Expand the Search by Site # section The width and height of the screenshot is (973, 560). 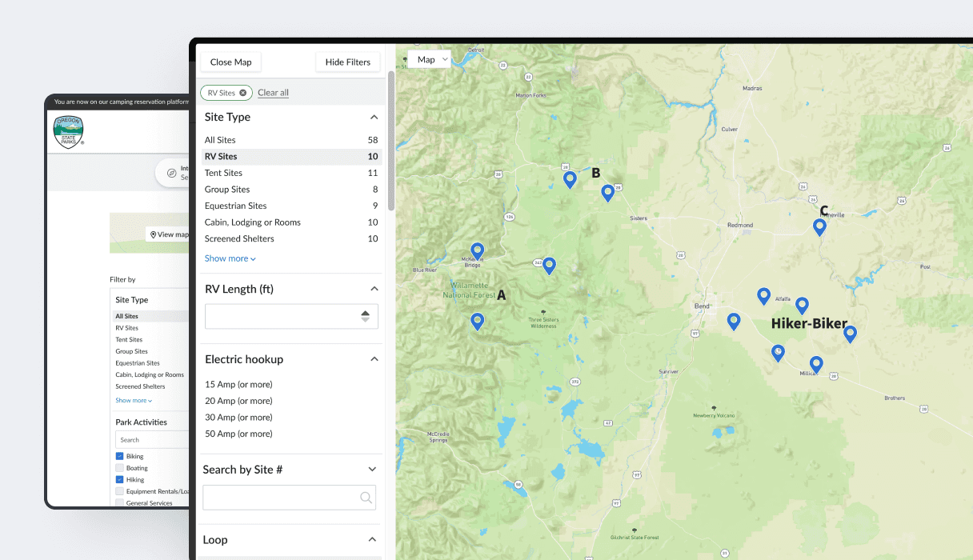[372, 470]
